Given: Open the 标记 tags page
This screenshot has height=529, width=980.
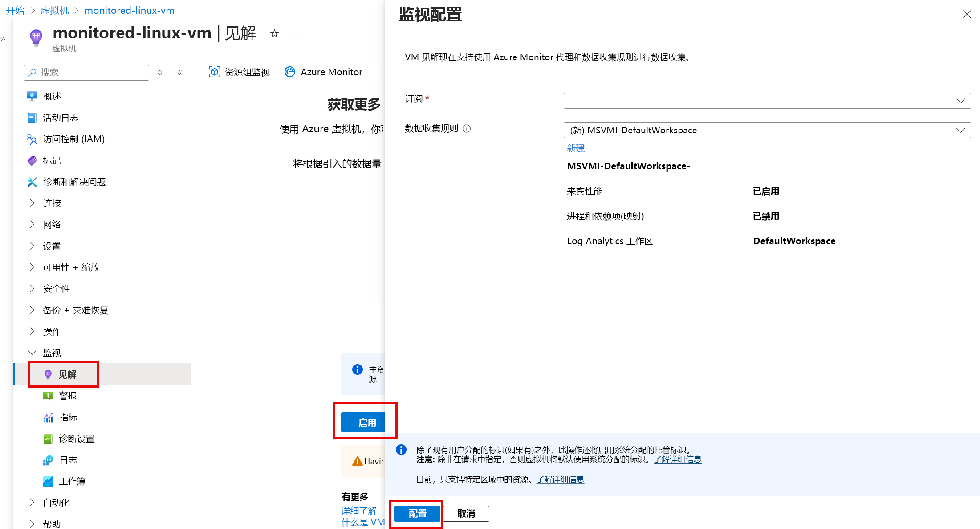Looking at the screenshot, I should [x=51, y=160].
